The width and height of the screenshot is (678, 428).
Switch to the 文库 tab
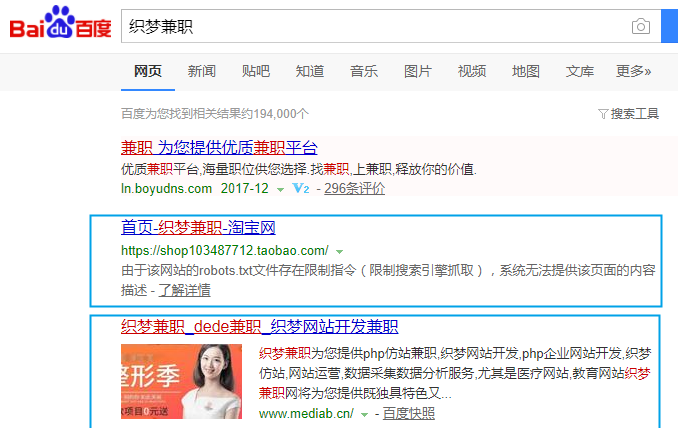[580, 71]
